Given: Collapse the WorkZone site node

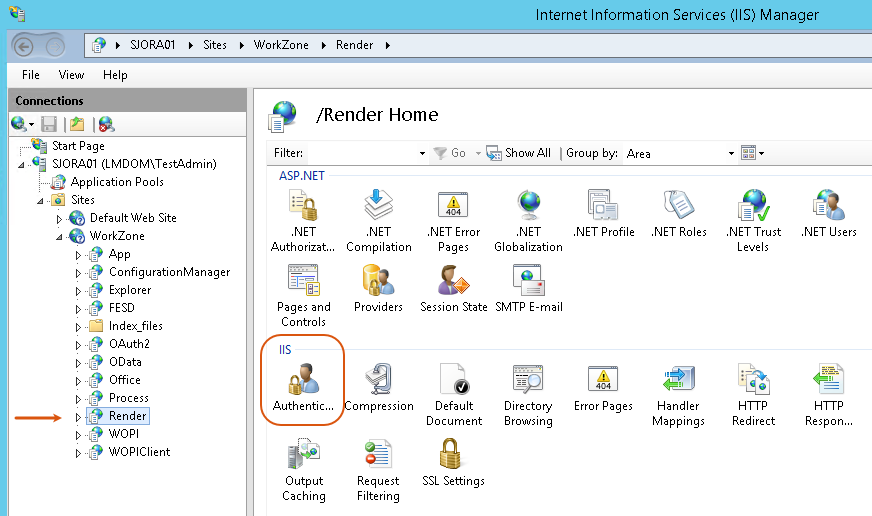Looking at the screenshot, I should [59, 237].
